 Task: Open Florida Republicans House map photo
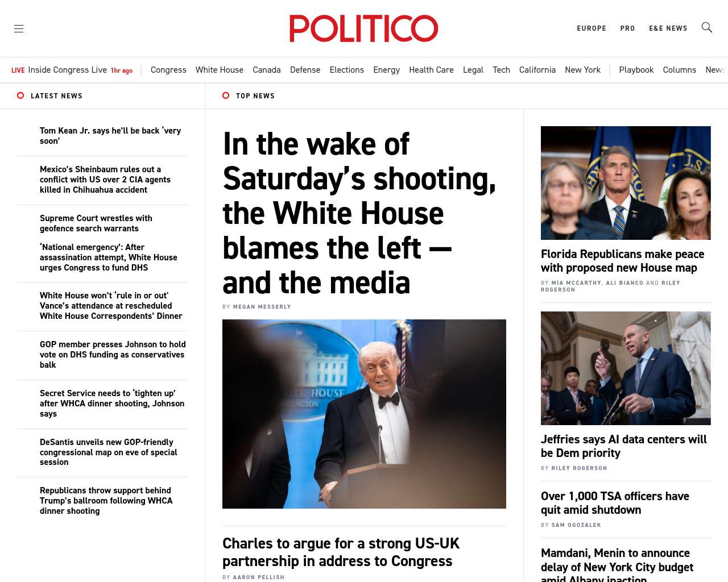[x=626, y=183]
